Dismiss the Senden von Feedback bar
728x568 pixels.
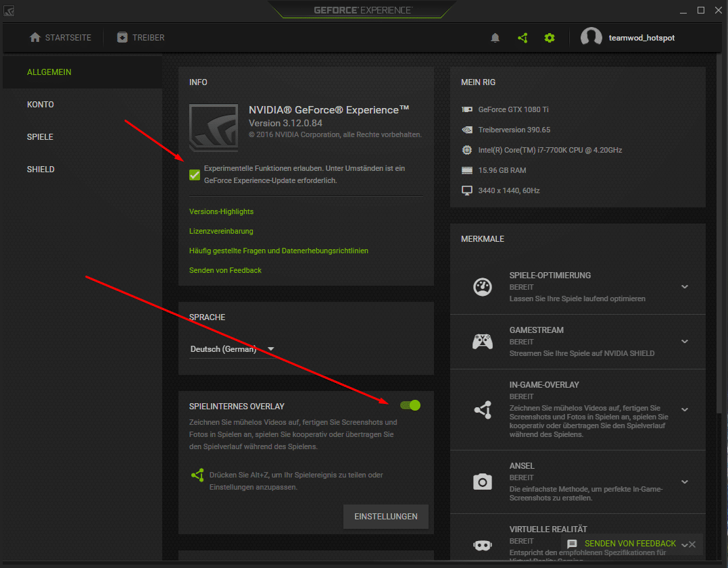(692, 544)
